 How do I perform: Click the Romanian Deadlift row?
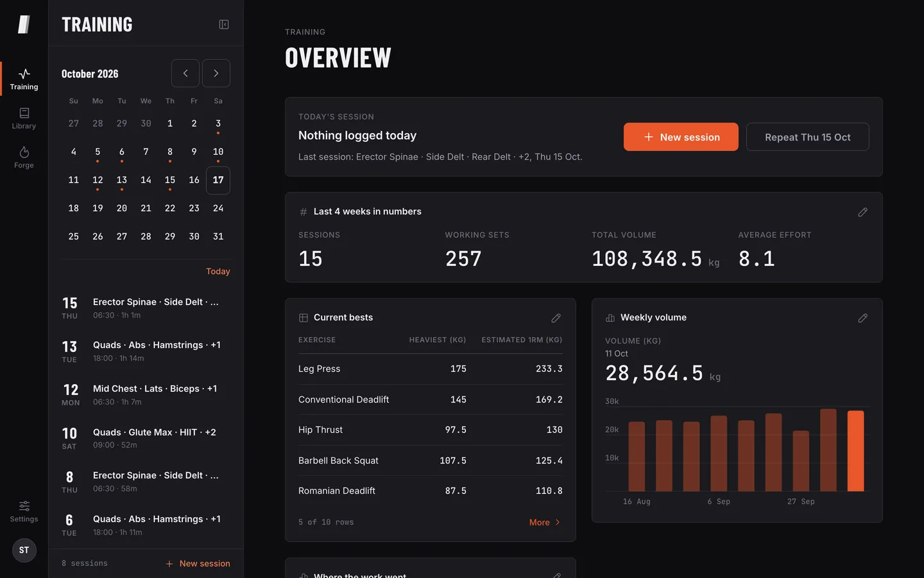431,491
